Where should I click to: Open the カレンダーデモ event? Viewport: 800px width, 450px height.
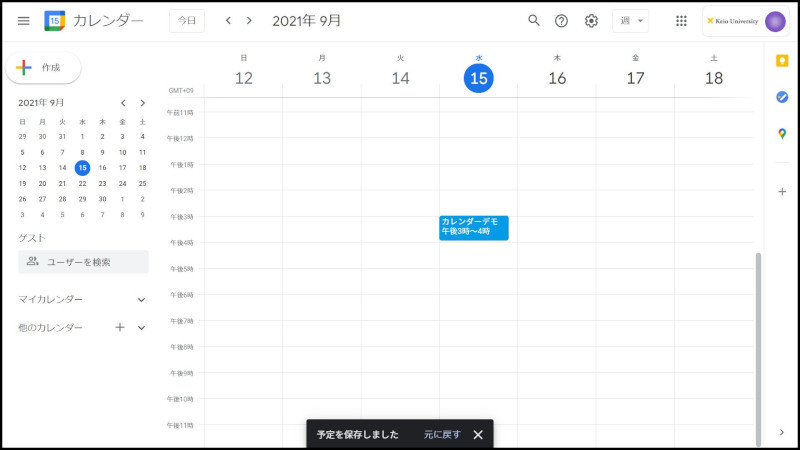tap(474, 227)
